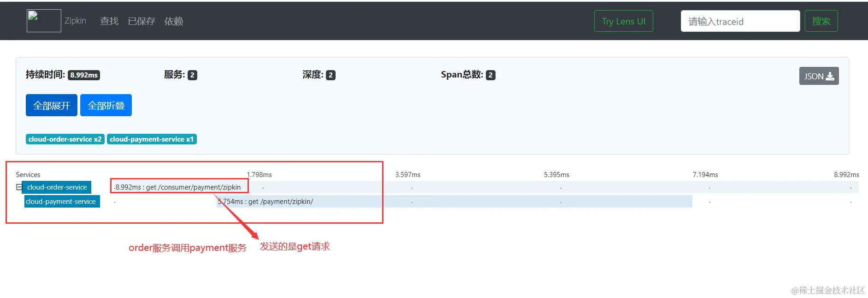This screenshot has width=868, height=298.
Task: Click the 8.992ms duration badge
Action: pyautogui.click(x=84, y=75)
